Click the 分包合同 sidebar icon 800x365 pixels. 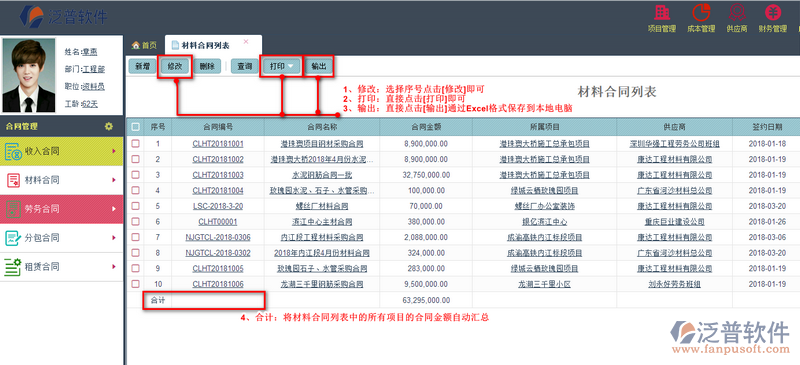[x=13, y=238]
